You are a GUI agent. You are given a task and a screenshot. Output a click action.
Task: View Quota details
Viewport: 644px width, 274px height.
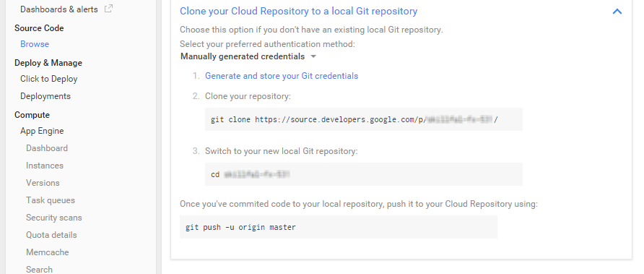pyautogui.click(x=51, y=234)
